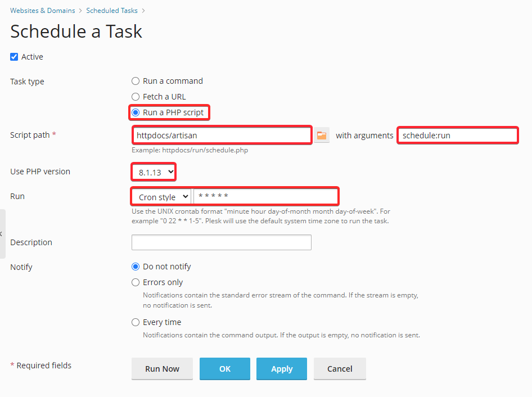The width and height of the screenshot is (532, 397).
Task: Choose the Run a PHP script option
Action: pyautogui.click(x=136, y=112)
